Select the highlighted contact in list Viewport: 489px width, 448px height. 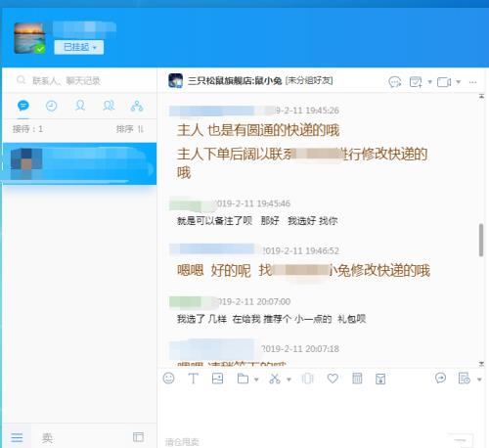[x=79, y=163]
